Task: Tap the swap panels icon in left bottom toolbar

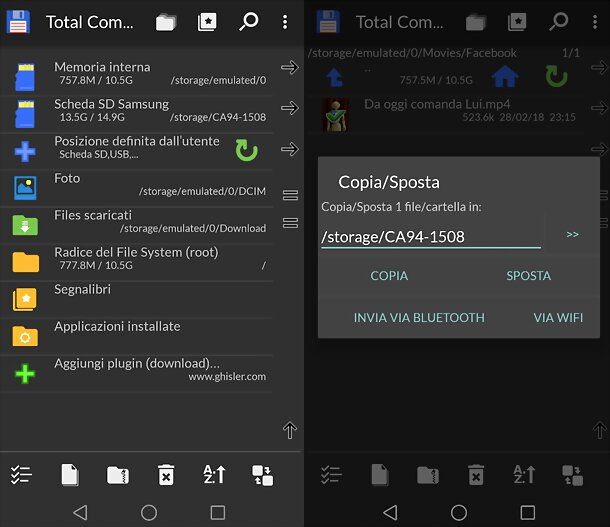Action: click(263, 475)
